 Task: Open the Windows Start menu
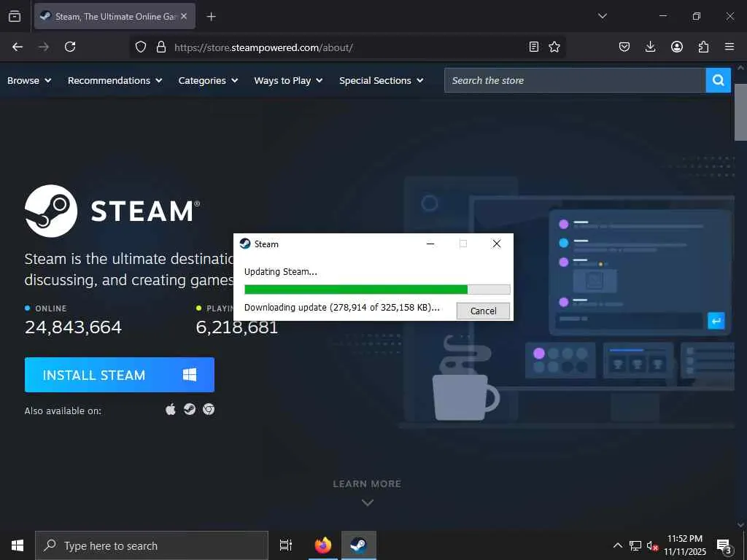pos(18,545)
